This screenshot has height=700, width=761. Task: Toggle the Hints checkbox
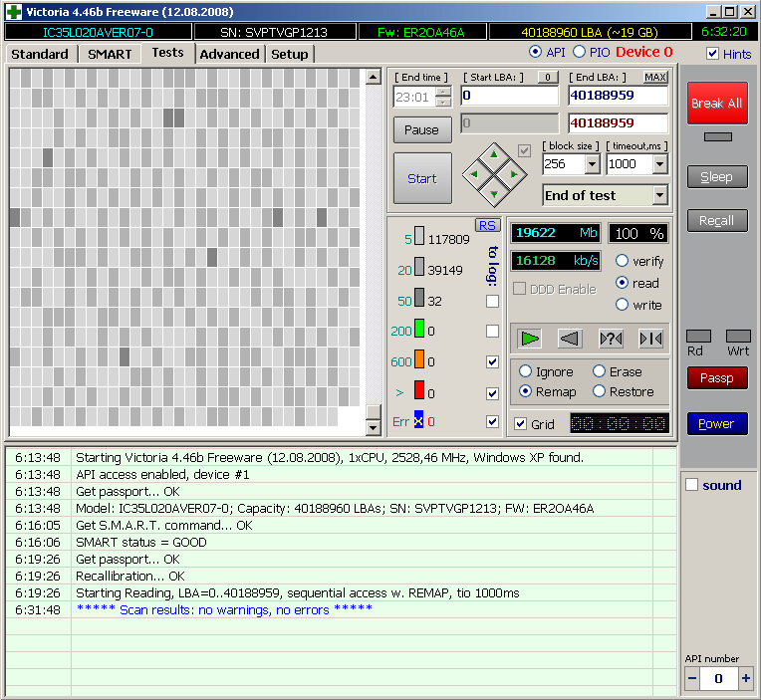click(x=712, y=54)
